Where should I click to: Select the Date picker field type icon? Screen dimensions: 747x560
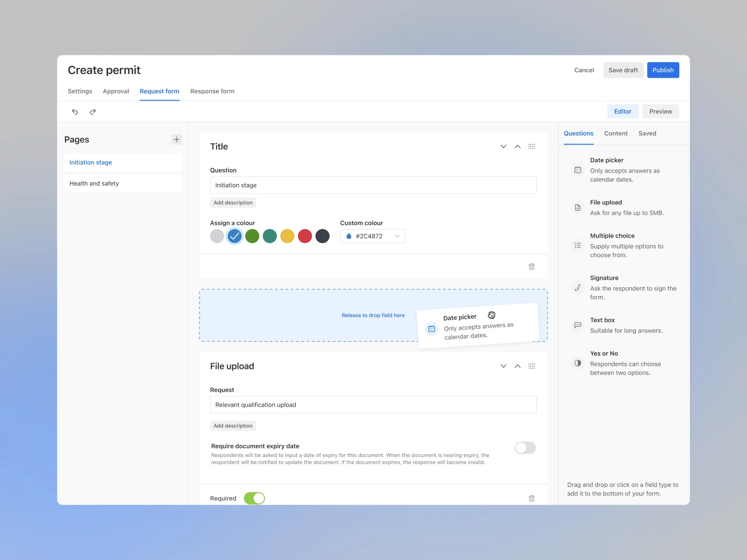tap(577, 170)
